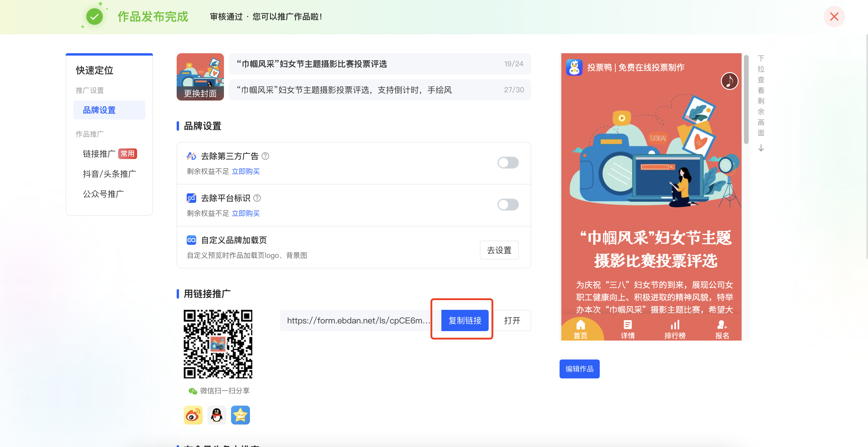Close the publish-complete panel with red X
The height and width of the screenshot is (447, 868).
pyautogui.click(x=834, y=17)
